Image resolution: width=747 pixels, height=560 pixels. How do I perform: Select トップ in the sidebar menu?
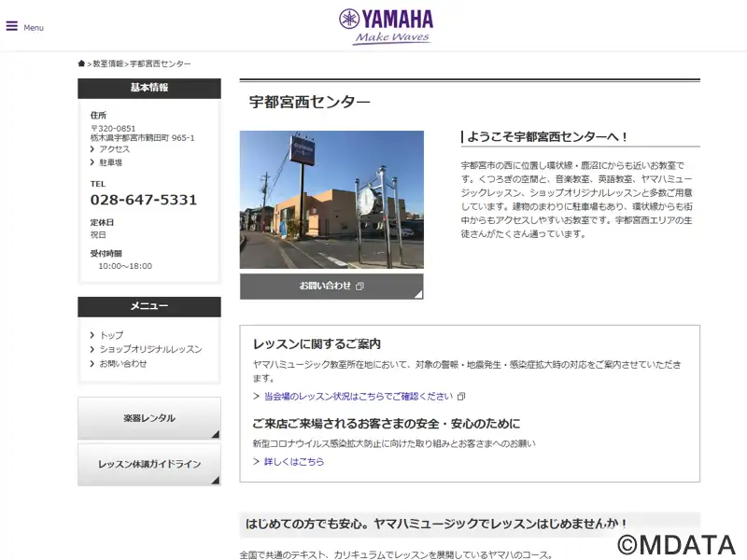[111, 335]
